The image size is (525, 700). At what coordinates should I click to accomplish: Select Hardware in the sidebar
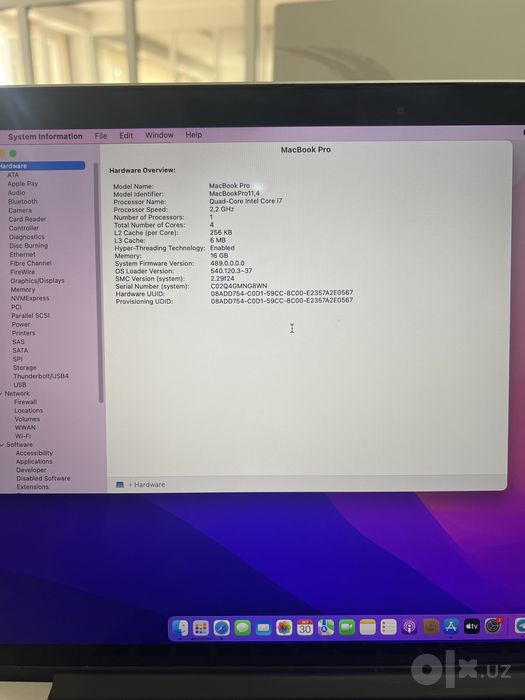tap(42, 166)
